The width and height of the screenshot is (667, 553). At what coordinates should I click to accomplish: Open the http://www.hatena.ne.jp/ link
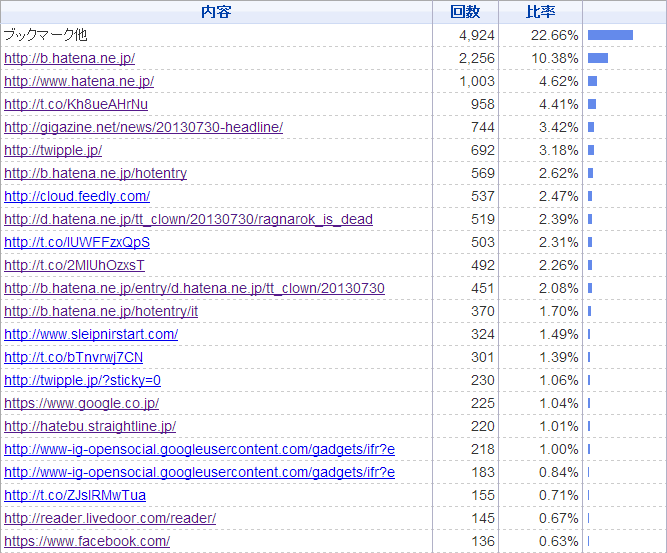coord(79,81)
